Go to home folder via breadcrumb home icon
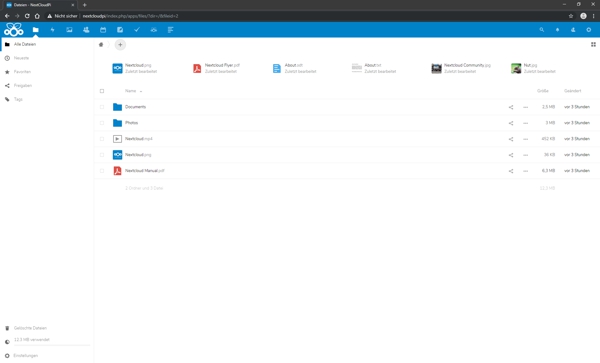Screen dimensions: 600x363 (101, 44)
